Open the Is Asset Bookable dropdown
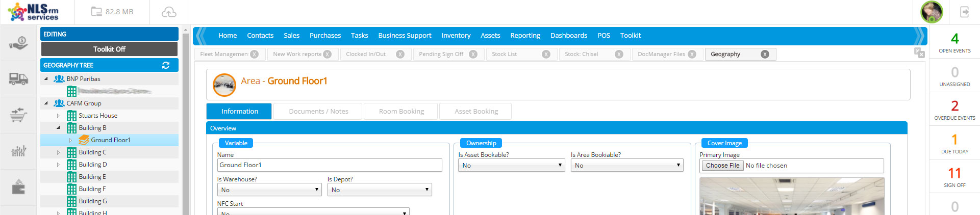 [511, 165]
